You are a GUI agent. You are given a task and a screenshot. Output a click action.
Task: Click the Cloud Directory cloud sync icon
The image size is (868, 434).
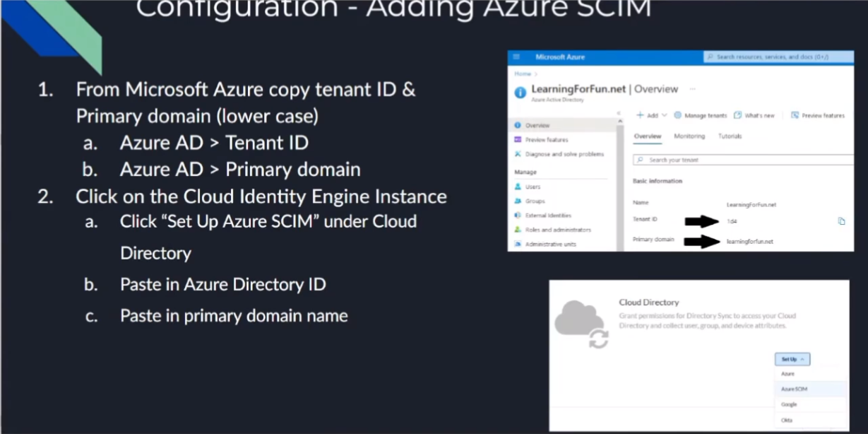click(581, 324)
